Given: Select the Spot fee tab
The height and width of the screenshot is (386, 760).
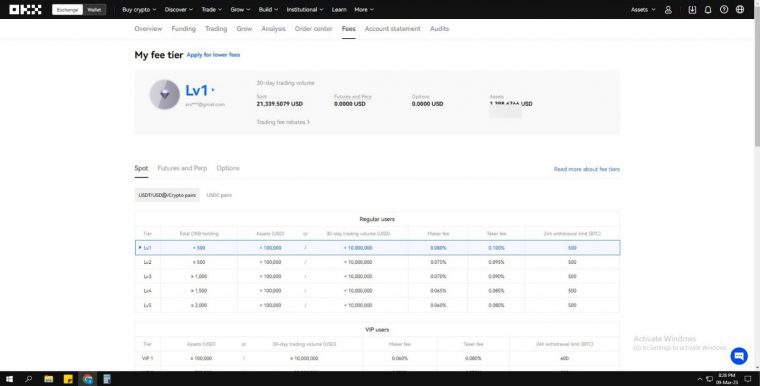Looking at the screenshot, I should pos(141,168).
